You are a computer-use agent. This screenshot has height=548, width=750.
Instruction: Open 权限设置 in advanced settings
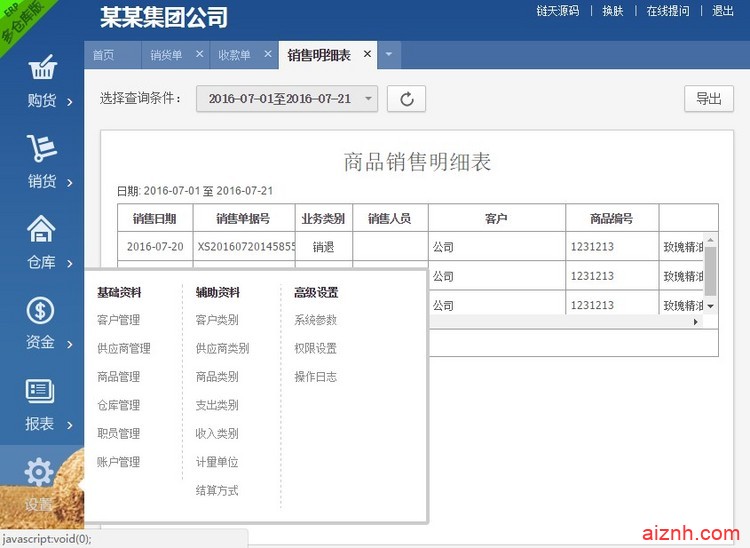315,348
